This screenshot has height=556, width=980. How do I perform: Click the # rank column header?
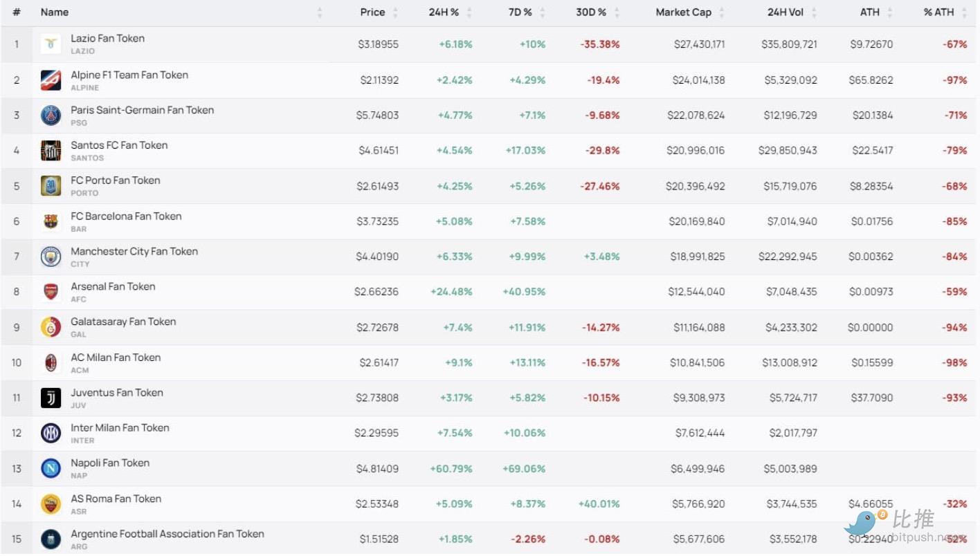[17, 12]
